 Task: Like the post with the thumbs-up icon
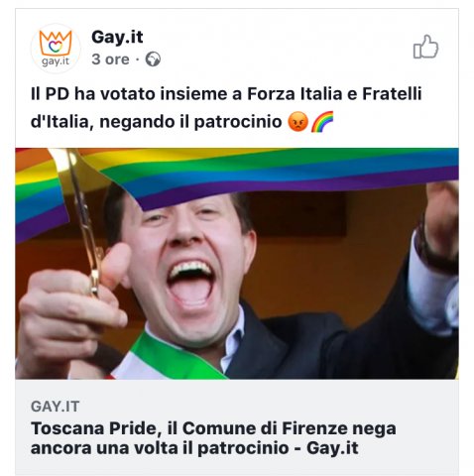[425, 47]
